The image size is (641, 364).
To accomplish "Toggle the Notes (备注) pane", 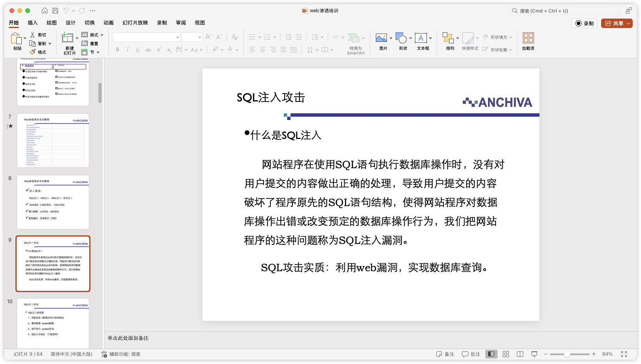I will click(x=445, y=354).
